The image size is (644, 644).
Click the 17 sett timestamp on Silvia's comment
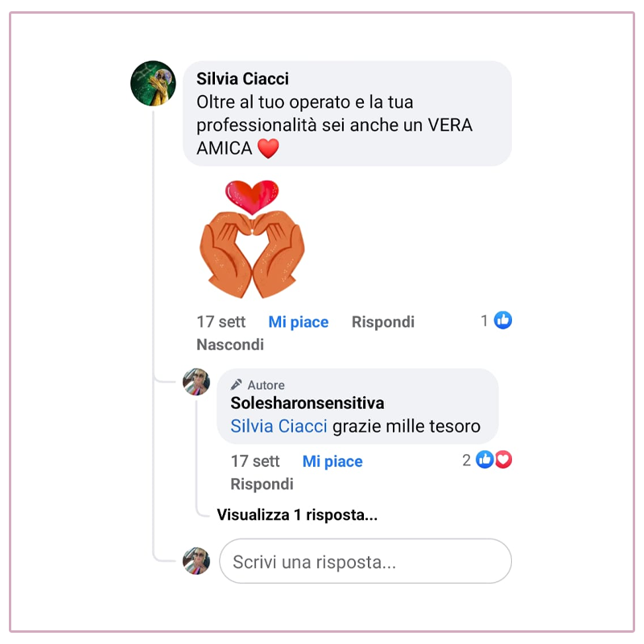coord(221,322)
